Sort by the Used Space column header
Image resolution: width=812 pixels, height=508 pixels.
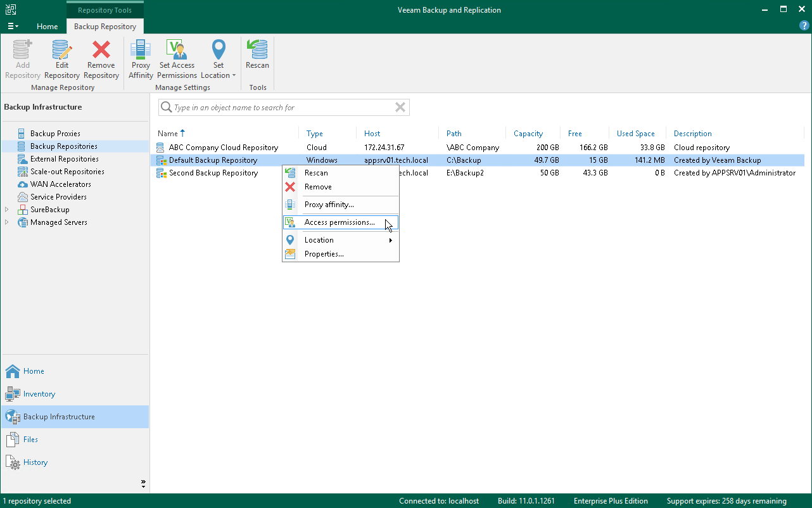point(635,134)
